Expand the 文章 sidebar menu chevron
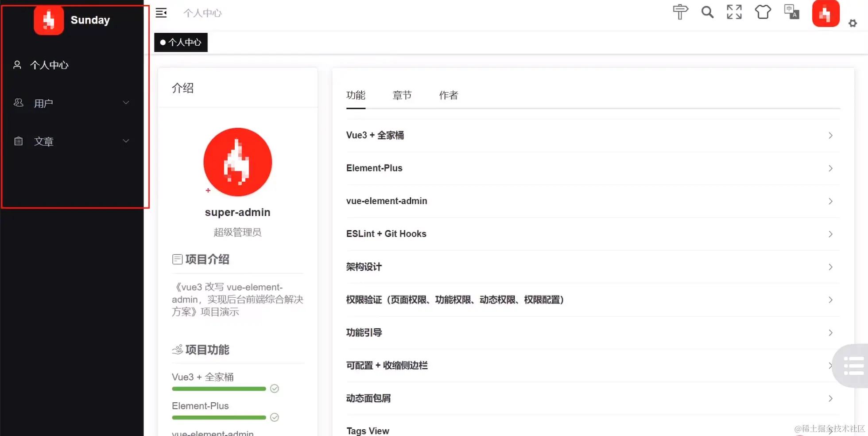The image size is (868, 436). 126,141
